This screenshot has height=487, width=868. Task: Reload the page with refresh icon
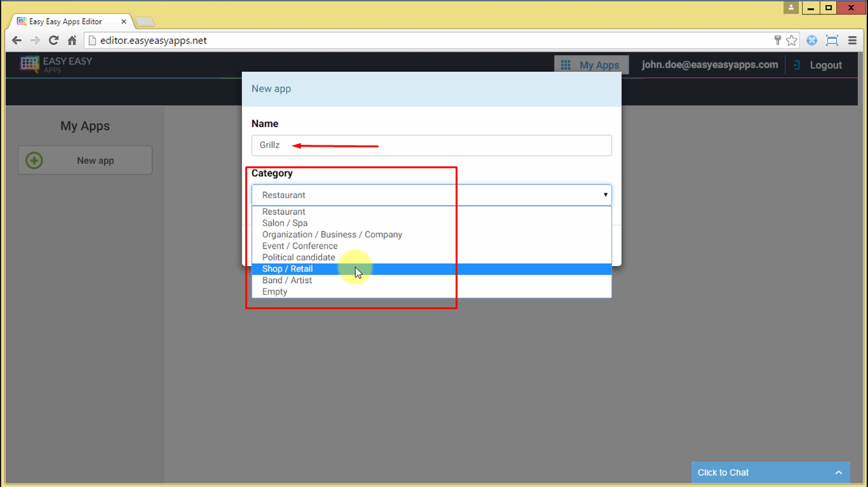tap(53, 41)
